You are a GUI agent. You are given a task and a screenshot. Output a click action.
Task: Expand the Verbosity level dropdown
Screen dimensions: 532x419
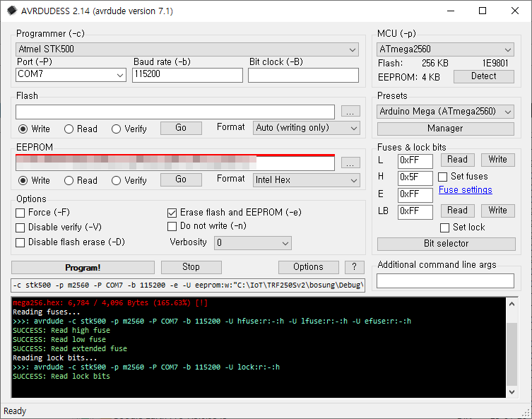pyautogui.click(x=253, y=243)
